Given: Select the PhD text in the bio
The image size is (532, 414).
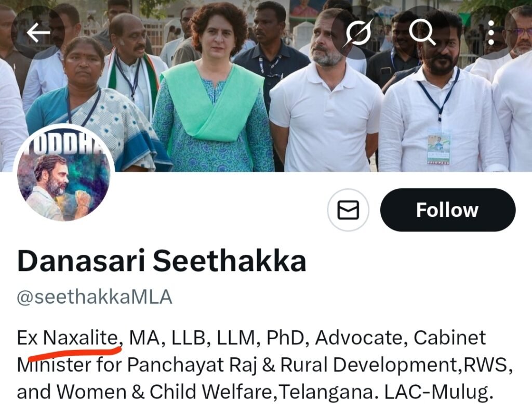Looking at the screenshot, I should tap(285, 338).
